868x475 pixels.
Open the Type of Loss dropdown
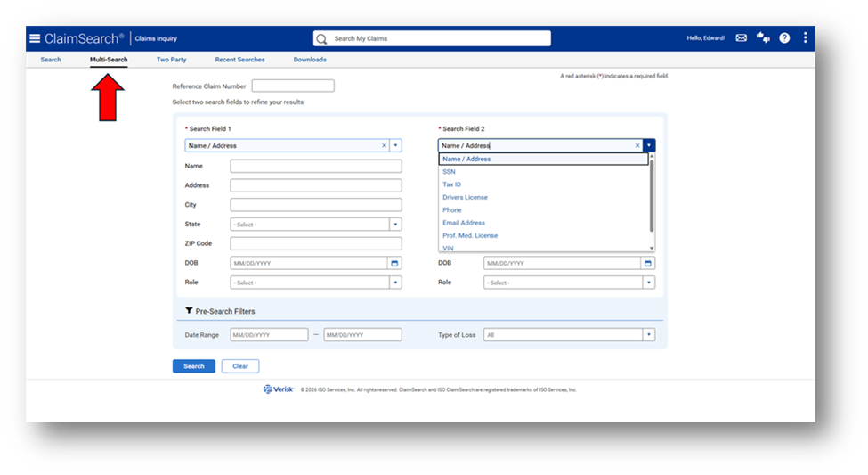pyautogui.click(x=569, y=335)
